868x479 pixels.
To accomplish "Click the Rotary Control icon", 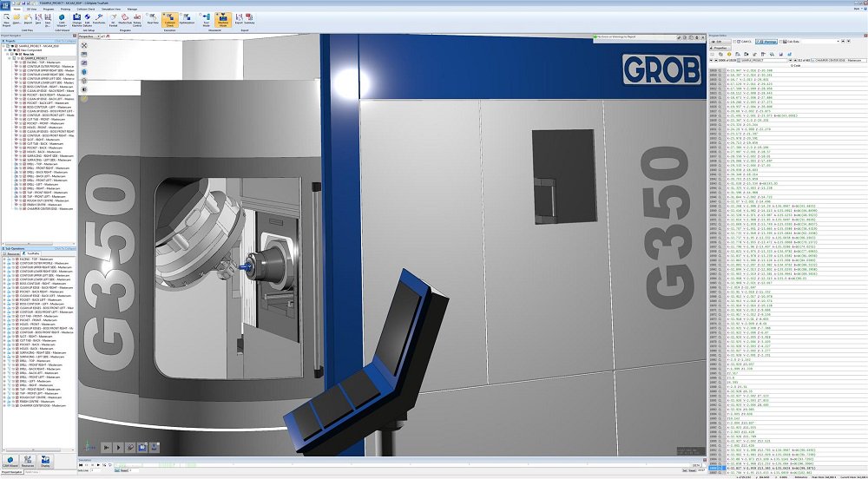I will (137, 21).
